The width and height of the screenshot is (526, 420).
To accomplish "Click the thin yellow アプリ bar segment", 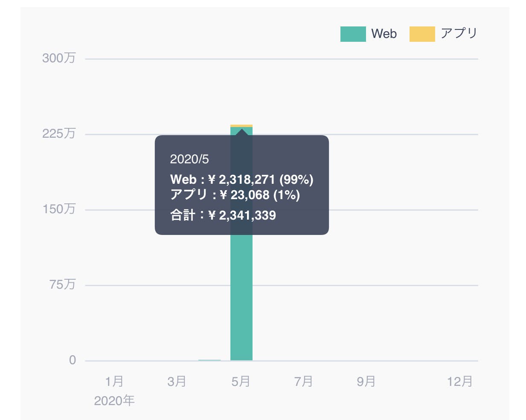I will point(241,126).
